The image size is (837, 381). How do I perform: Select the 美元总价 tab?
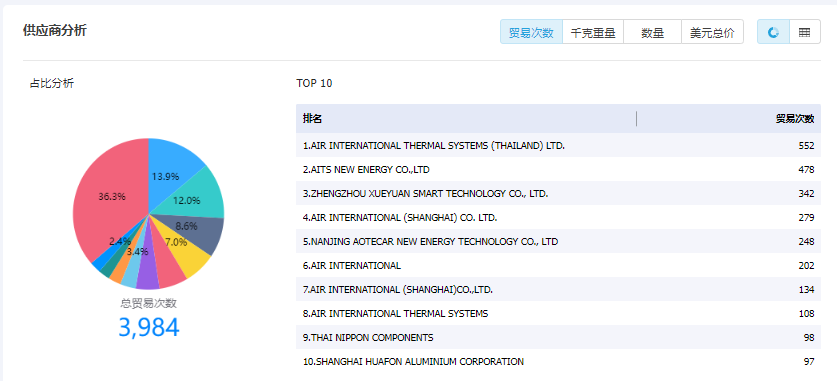[x=712, y=32]
